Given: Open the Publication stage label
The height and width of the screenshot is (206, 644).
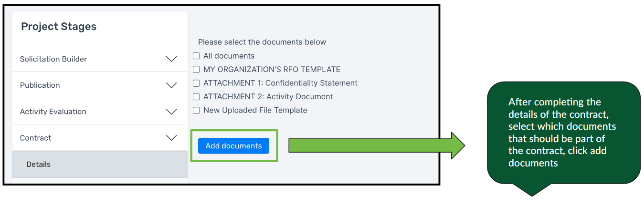Looking at the screenshot, I should point(40,85).
